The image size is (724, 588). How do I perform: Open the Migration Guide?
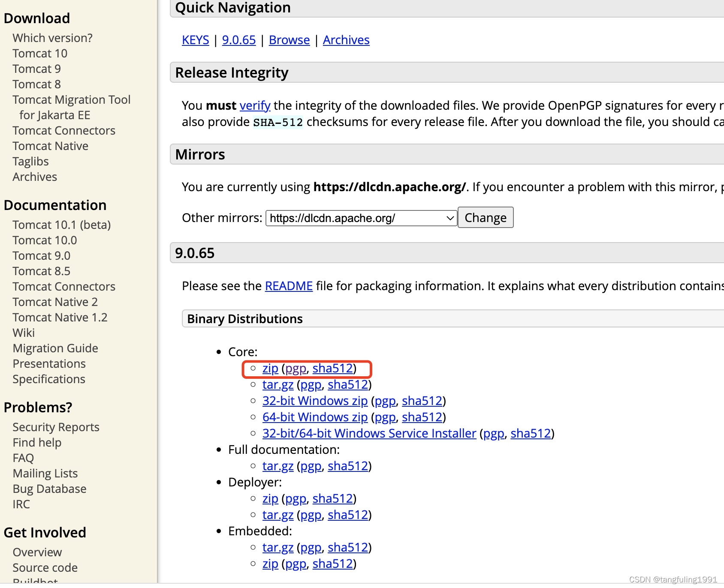pos(55,348)
